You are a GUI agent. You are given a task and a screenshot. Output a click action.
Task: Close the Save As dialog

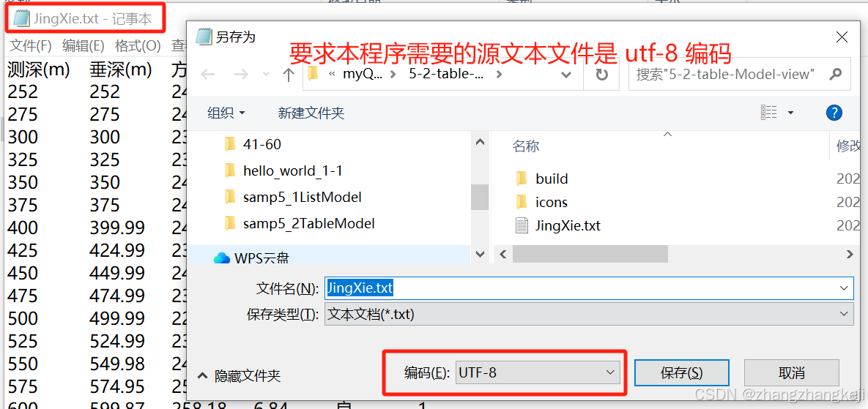842,37
